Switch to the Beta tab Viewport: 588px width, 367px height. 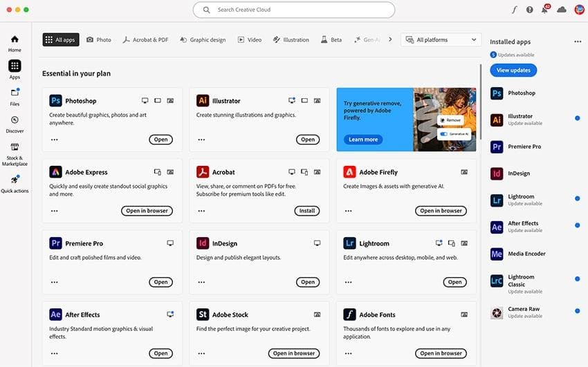coord(331,39)
